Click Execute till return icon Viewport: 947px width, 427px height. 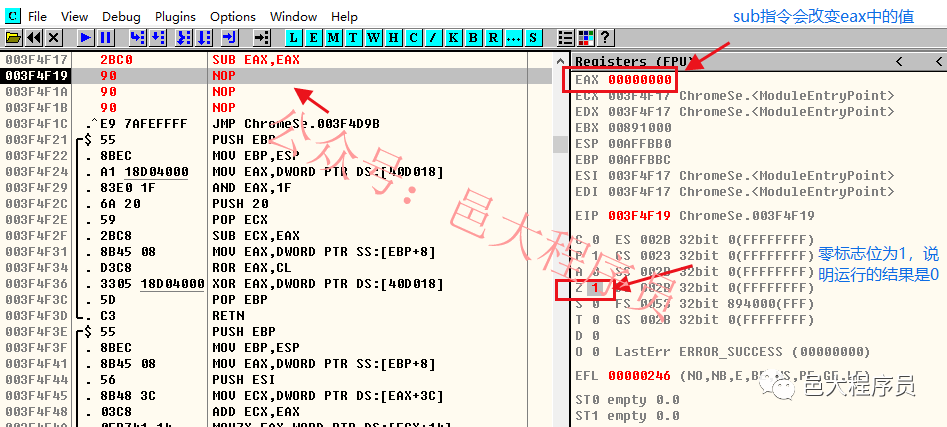tap(230, 38)
